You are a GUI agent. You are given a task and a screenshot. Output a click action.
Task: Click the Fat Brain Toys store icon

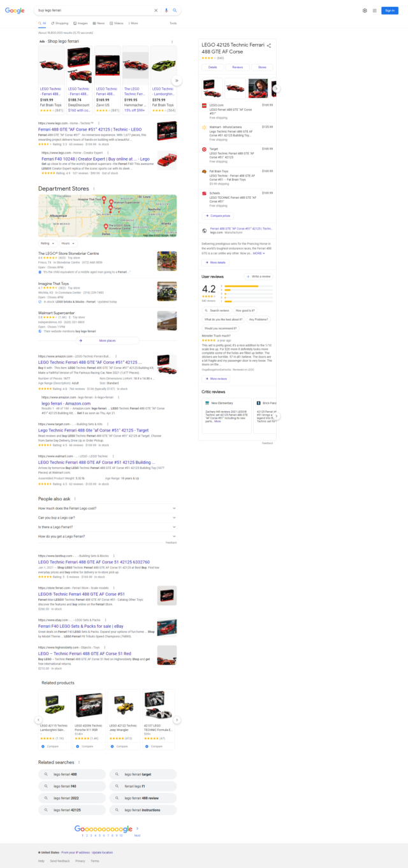tap(205, 171)
